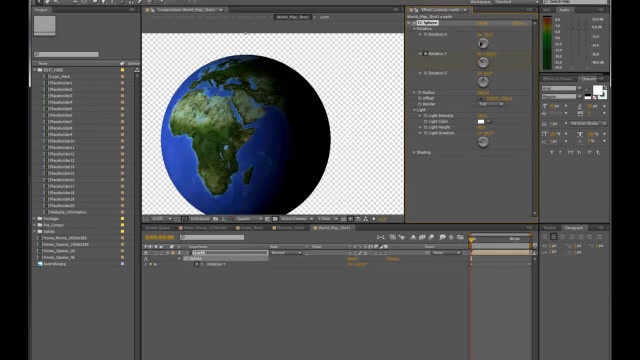
Task: Enable Light Intensity stopwatch
Action: pyautogui.click(x=425, y=116)
